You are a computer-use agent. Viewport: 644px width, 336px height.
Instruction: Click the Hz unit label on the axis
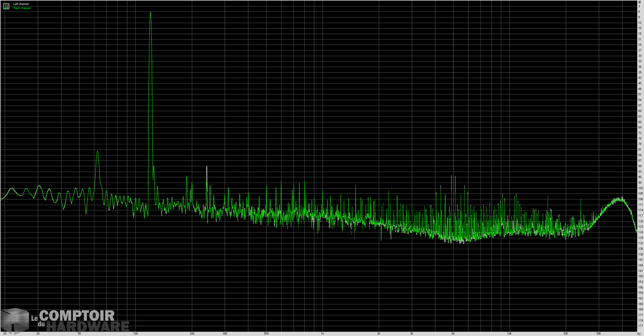pyautogui.click(x=639, y=334)
